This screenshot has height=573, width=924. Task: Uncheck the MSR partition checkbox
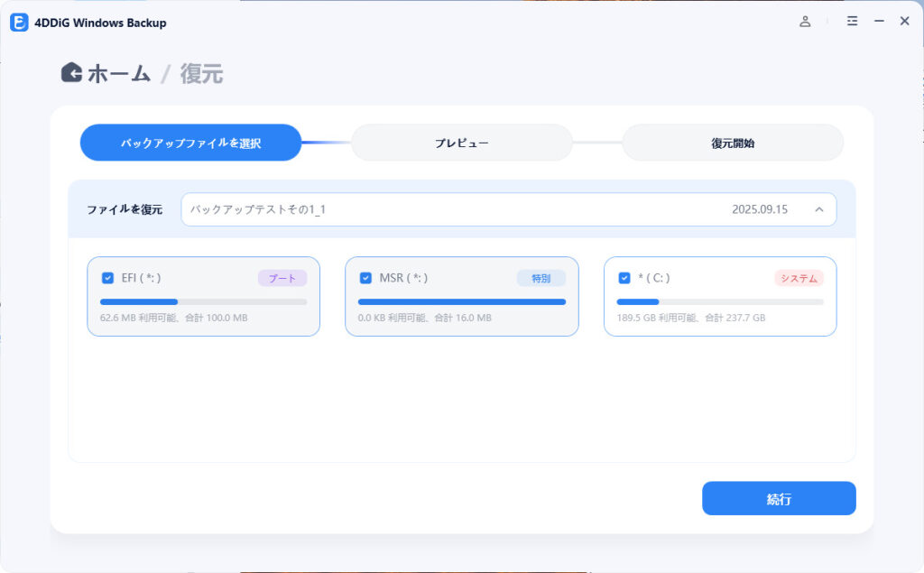pyautogui.click(x=365, y=278)
